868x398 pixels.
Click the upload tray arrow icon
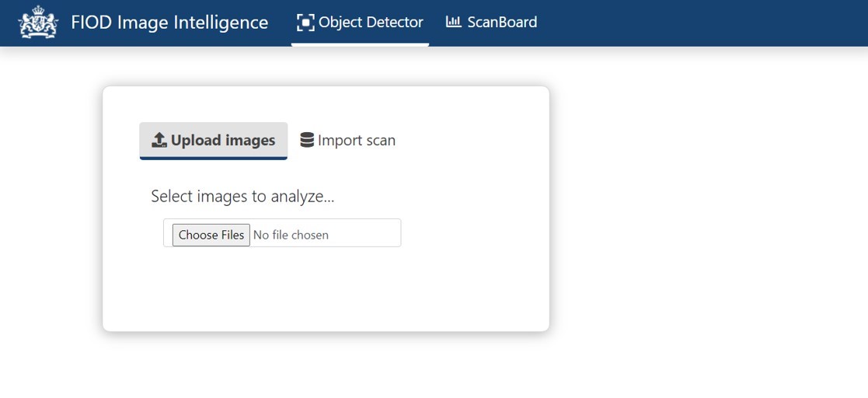(159, 140)
